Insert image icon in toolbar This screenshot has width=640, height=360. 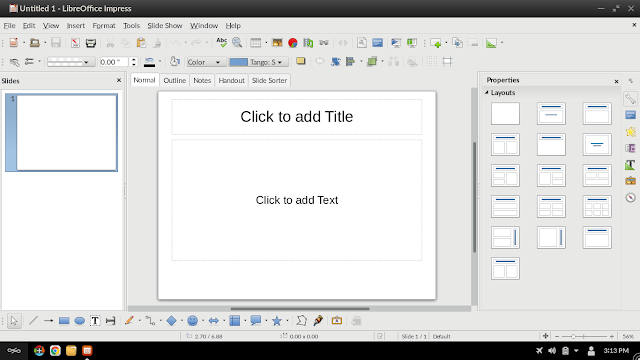coord(277,42)
